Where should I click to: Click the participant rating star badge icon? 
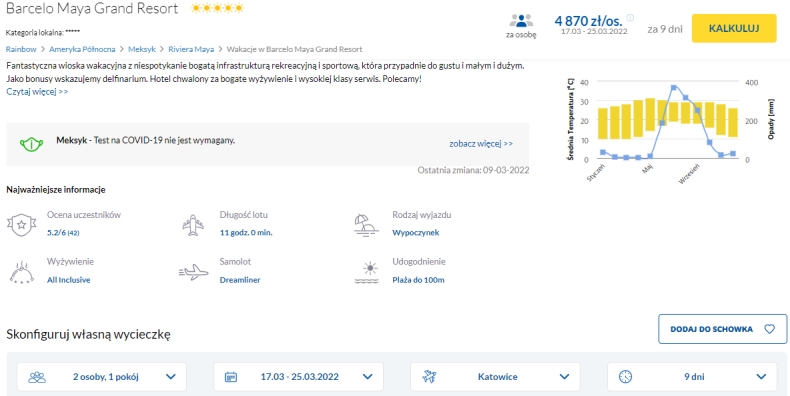tap(22, 225)
